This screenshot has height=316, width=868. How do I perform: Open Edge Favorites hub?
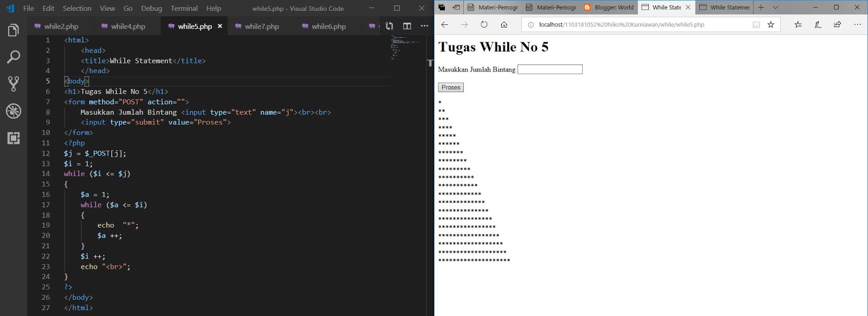(x=798, y=24)
